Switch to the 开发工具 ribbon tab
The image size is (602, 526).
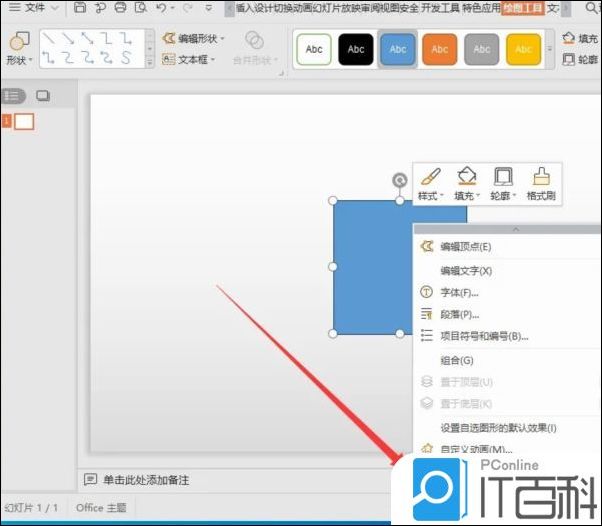tap(440, 8)
